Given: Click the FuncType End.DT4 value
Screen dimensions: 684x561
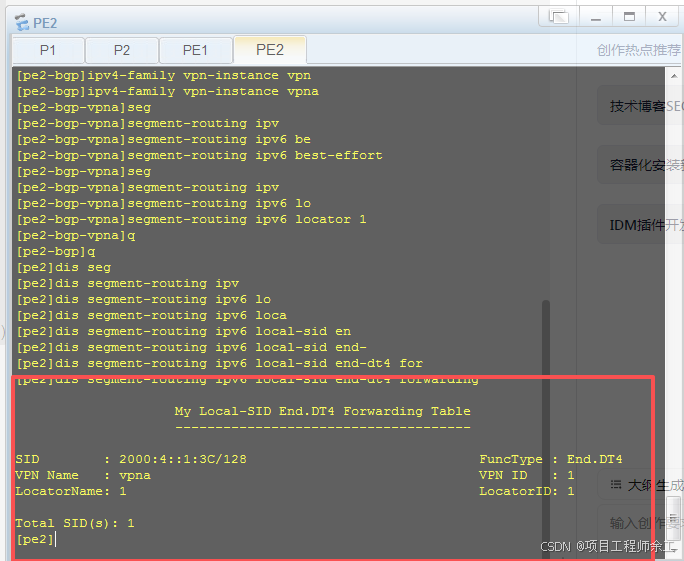Looking at the screenshot, I should pyautogui.click(x=595, y=459).
